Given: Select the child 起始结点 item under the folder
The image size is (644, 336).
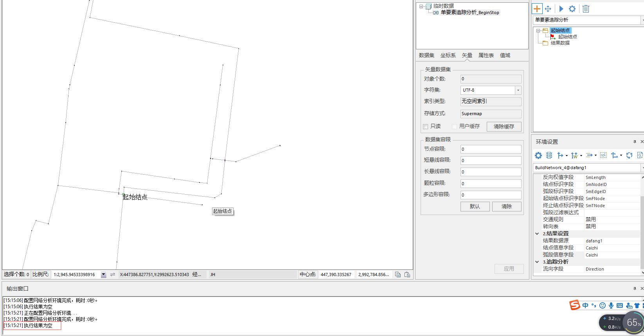Looking at the screenshot, I should [x=567, y=37].
